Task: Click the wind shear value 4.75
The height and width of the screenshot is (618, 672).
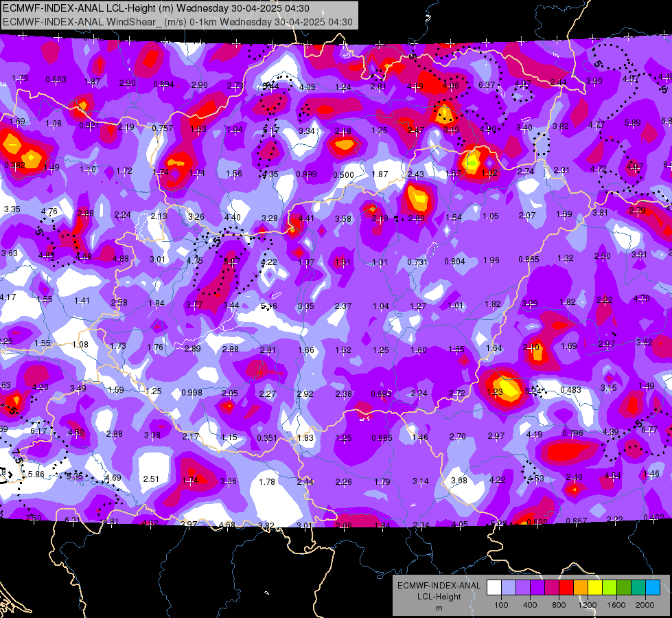Action: 194,261
